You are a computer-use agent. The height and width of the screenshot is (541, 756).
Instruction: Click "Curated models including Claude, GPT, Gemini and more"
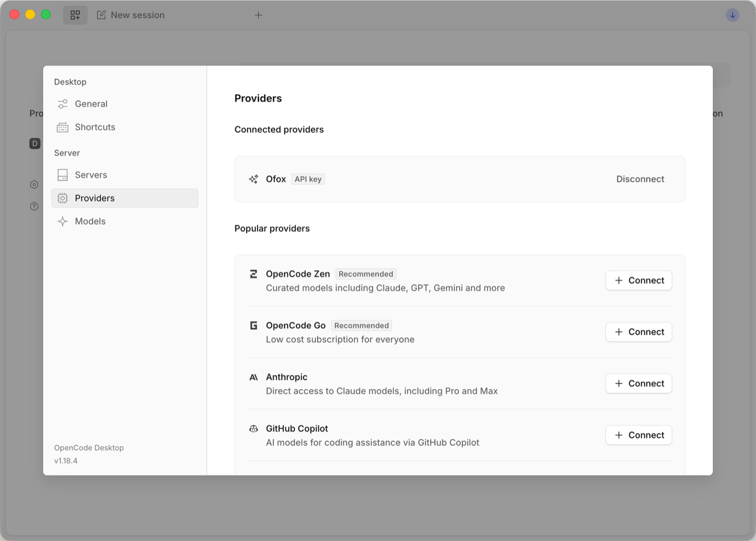(x=386, y=288)
